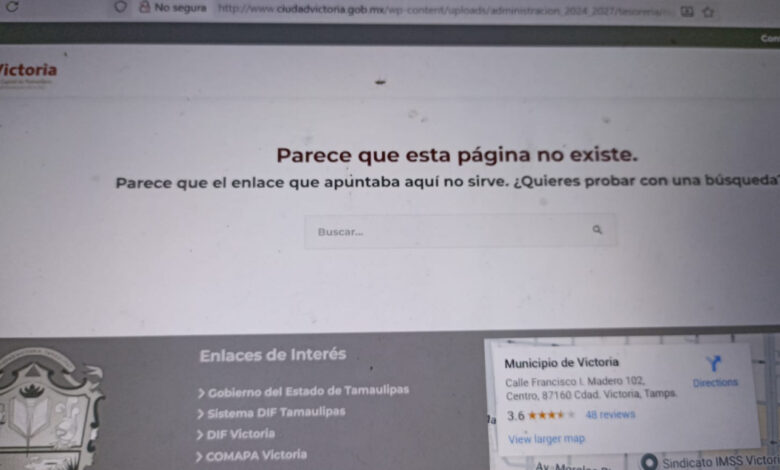Click the chevron beside Sistema DIF Tamaulipas

(x=201, y=414)
